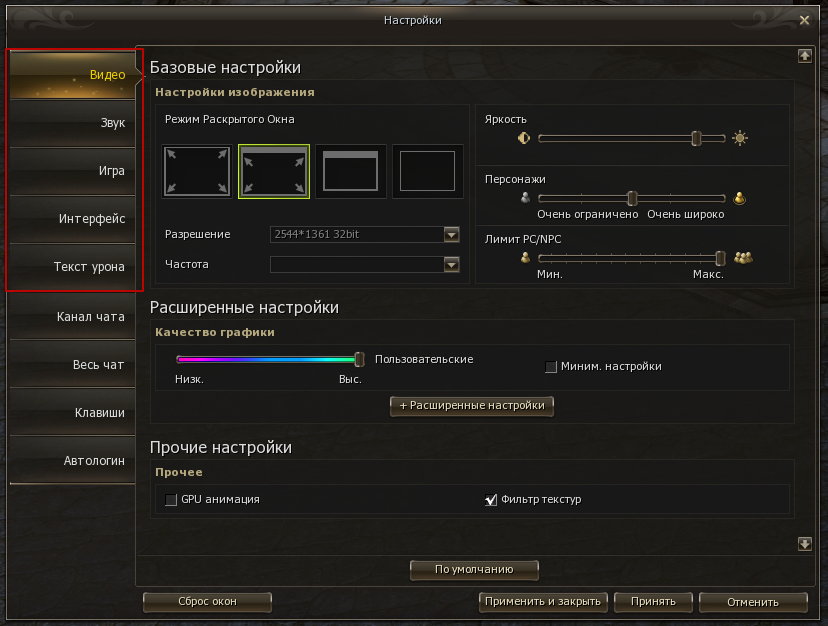Click the rainbow graphics quality slider

coord(267,359)
